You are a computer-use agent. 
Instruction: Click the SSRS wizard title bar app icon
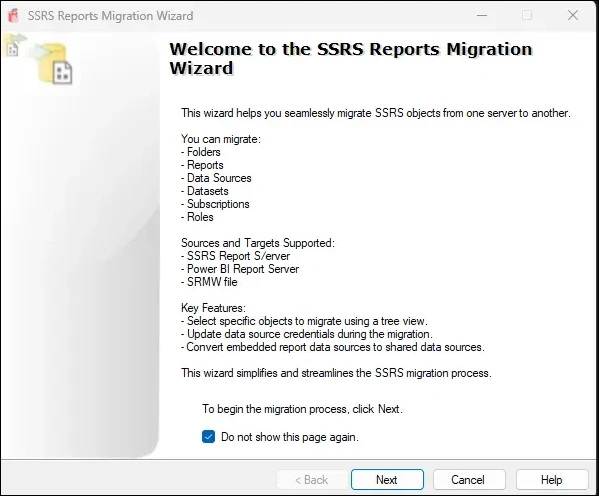(13, 16)
